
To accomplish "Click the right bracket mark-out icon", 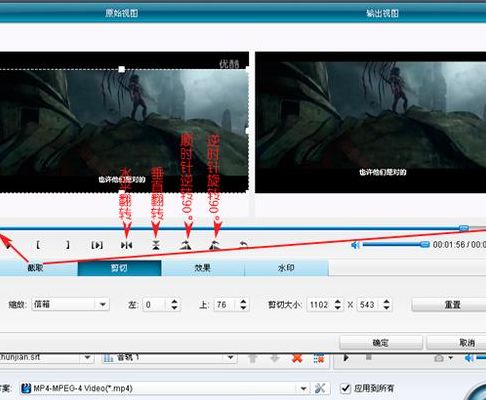I will tap(68, 245).
